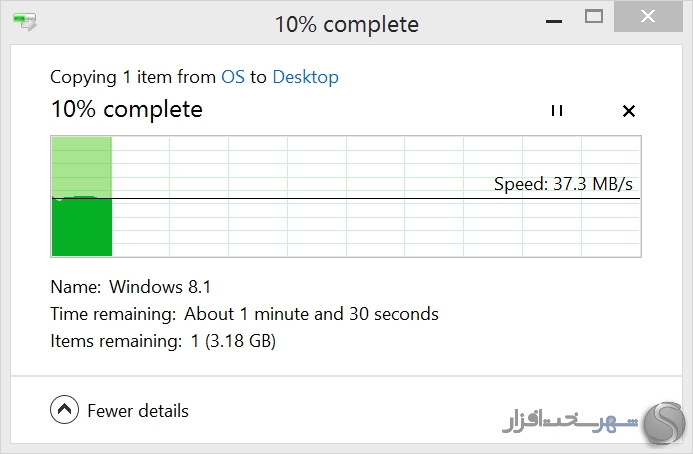693x454 pixels.
Task: Click the S logo watermark icon
Action: 665,423
